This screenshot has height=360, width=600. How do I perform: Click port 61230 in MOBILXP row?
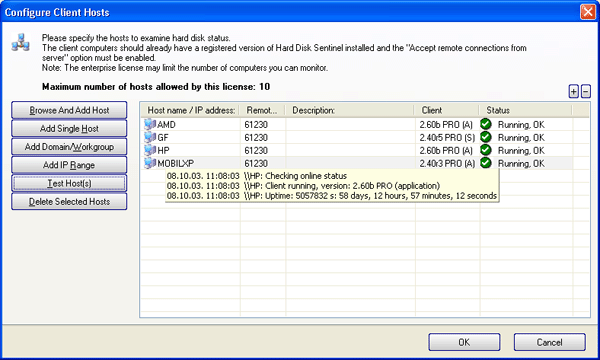[x=256, y=164]
